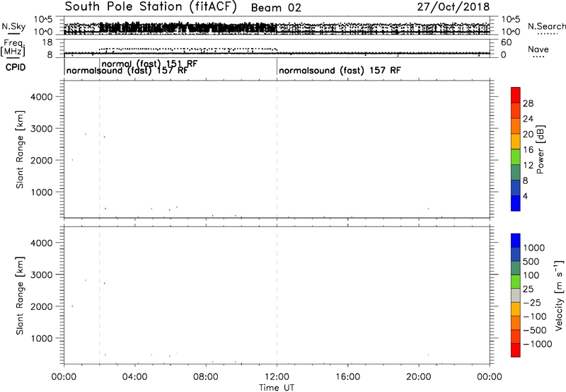Click the Velocity colorbar label -25
The image size is (566, 392).
(x=531, y=302)
